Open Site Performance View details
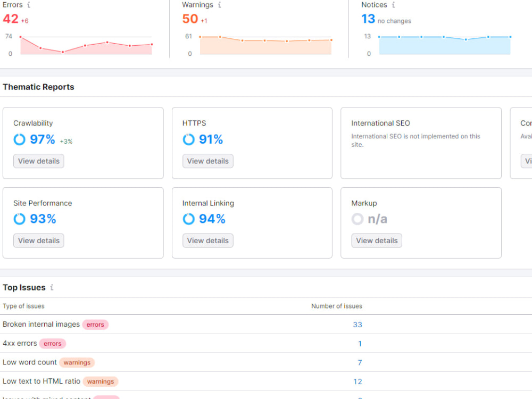 tap(39, 240)
